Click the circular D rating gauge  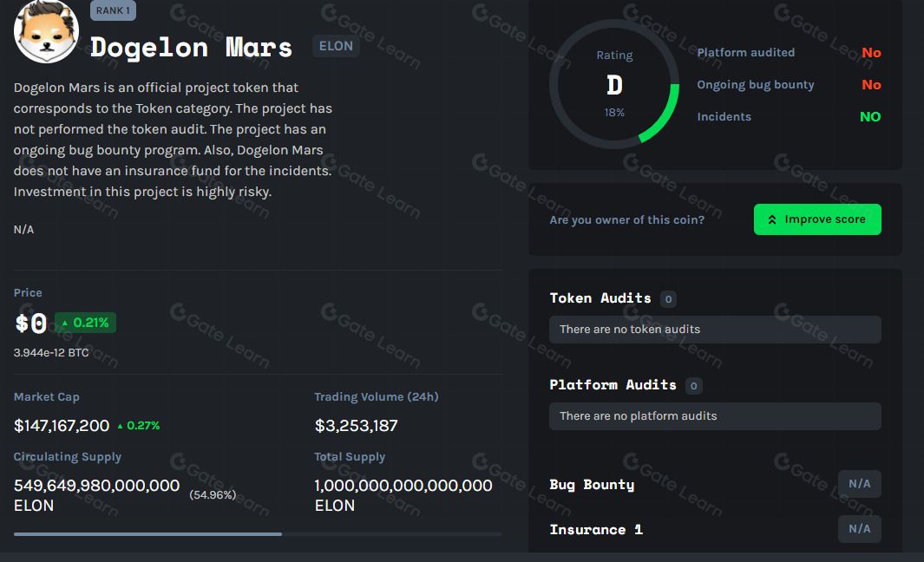tap(614, 84)
